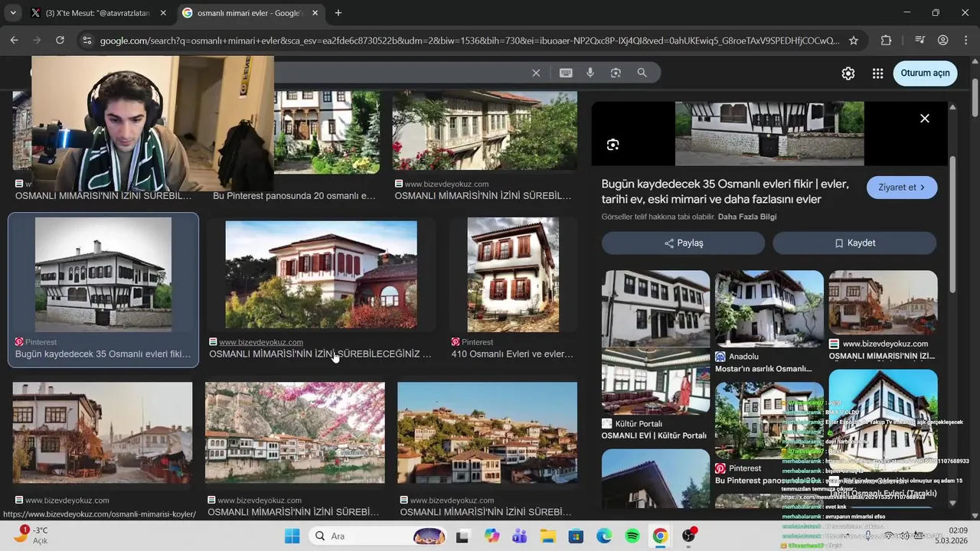Submit search with the magnifier icon
This screenshot has height=551, width=980.
click(642, 73)
